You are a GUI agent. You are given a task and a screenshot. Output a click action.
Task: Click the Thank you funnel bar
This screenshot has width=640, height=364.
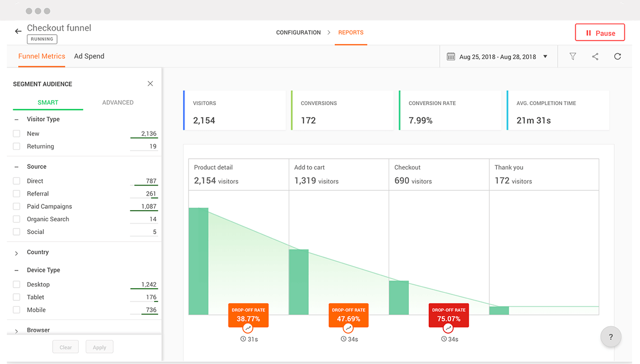click(499, 310)
